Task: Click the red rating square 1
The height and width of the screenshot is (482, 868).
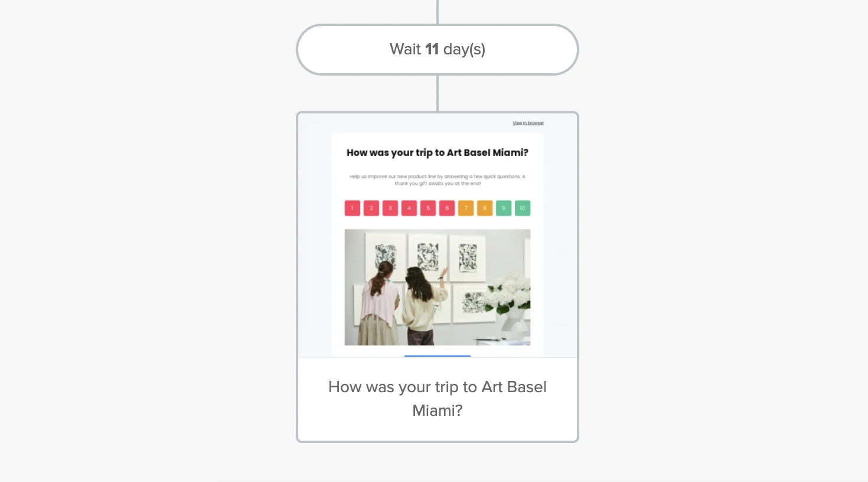Action: 353,208
